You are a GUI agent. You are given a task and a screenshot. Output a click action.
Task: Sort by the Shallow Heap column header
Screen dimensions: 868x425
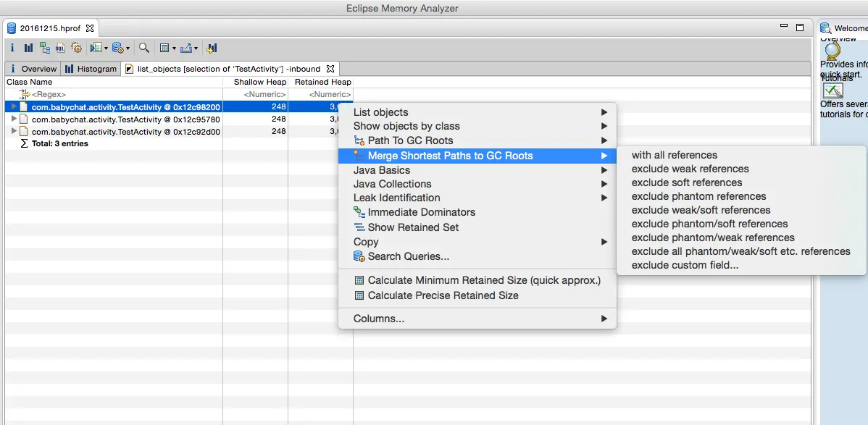pyautogui.click(x=255, y=82)
